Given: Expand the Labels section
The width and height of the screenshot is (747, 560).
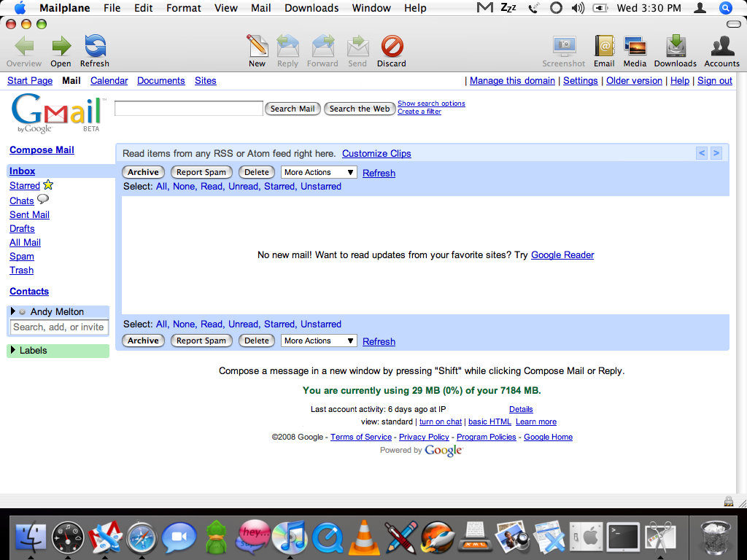Looking at the screenshot, I should (x=13, y=351).
